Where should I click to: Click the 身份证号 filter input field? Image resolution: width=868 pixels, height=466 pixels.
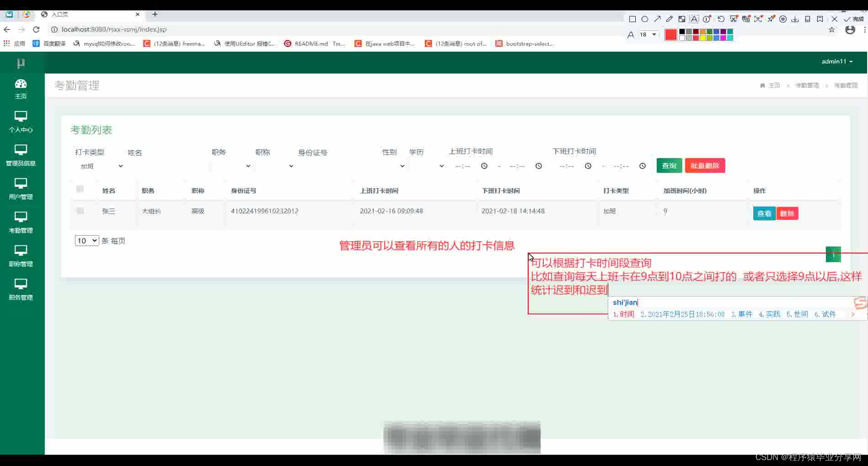click(338, 166)
